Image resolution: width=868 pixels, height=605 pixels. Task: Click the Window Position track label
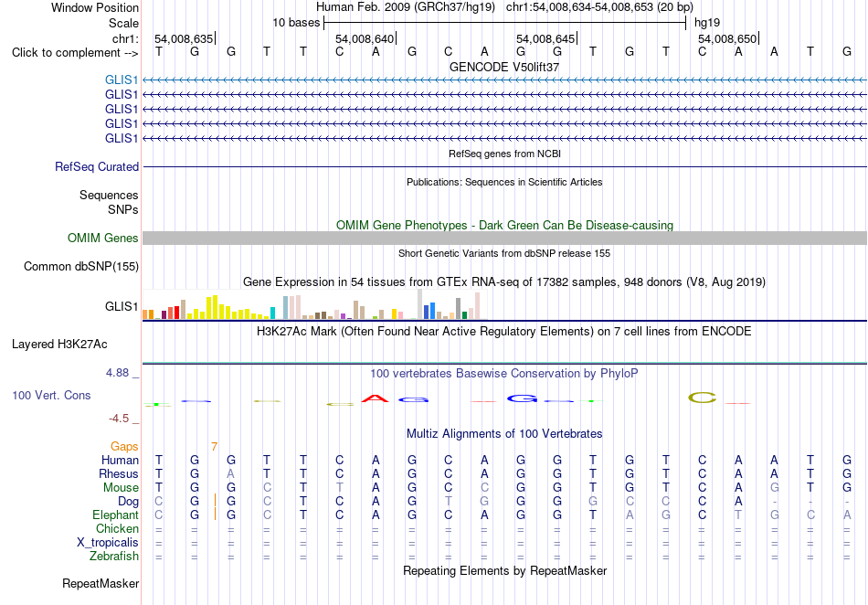coord(95,7)
